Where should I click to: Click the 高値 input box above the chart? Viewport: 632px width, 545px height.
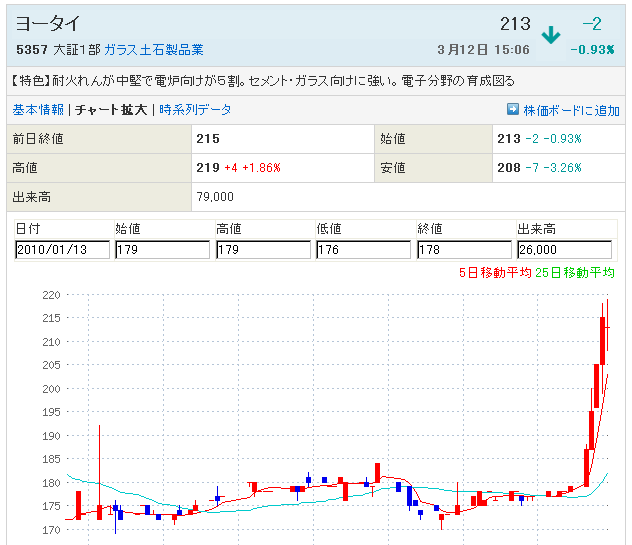click(263, 250)
